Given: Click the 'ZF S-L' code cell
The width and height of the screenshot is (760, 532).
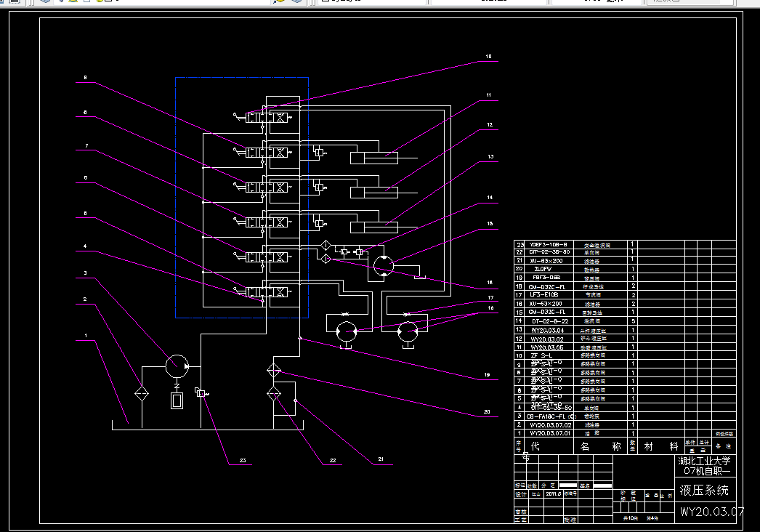Looking at the screenshot, I should [541, 355].
